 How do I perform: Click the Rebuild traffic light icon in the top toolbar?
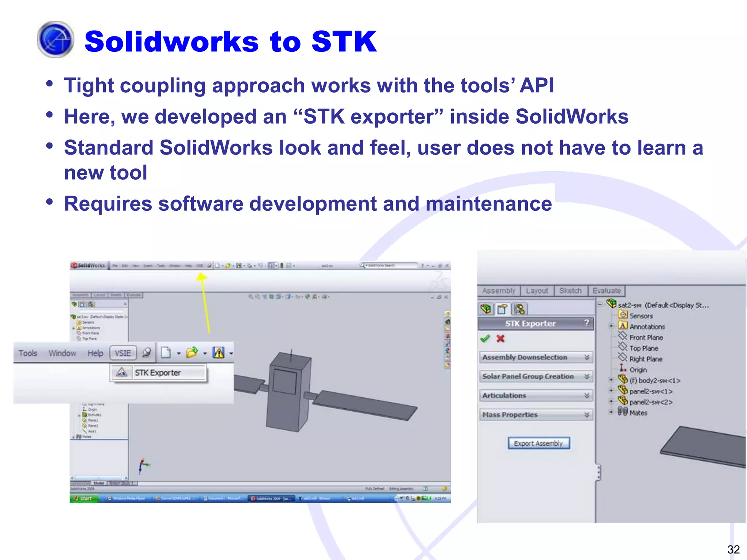[282, 265]
